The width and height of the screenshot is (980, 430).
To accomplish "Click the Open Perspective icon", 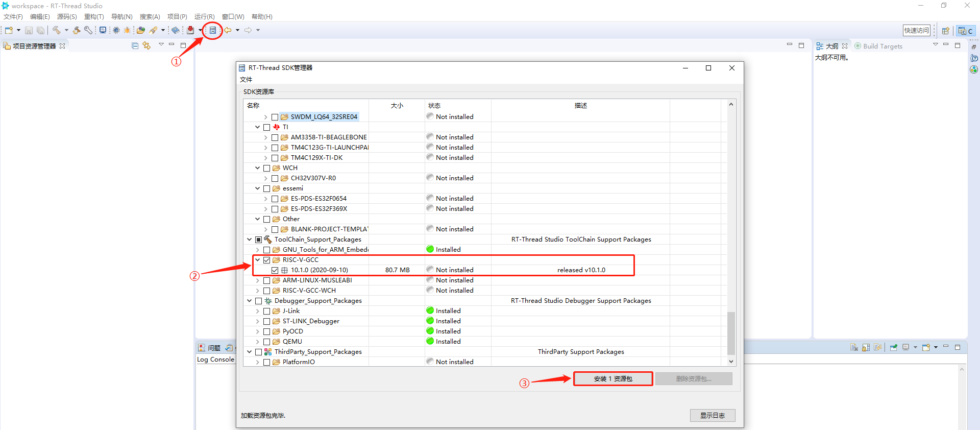I will pyautogui.click(x=945, y=31).
